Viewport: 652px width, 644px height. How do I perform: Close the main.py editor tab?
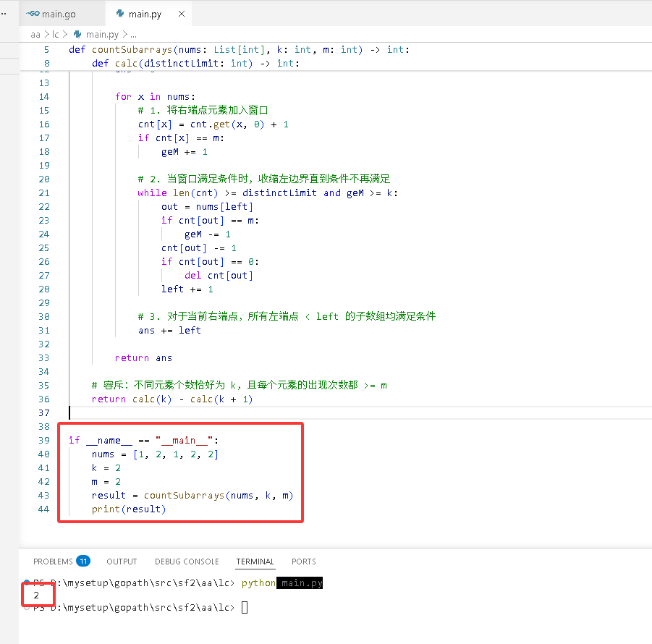[182, 14]
